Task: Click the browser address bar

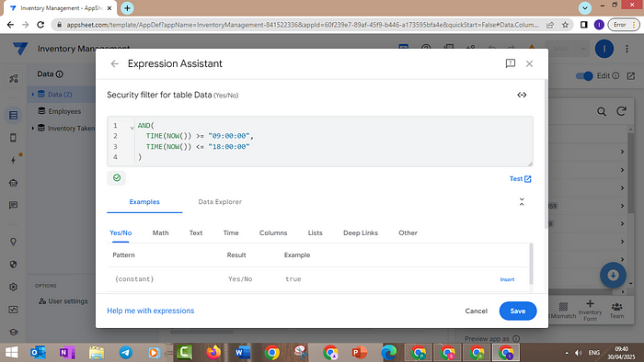Action: coord(303,25)
